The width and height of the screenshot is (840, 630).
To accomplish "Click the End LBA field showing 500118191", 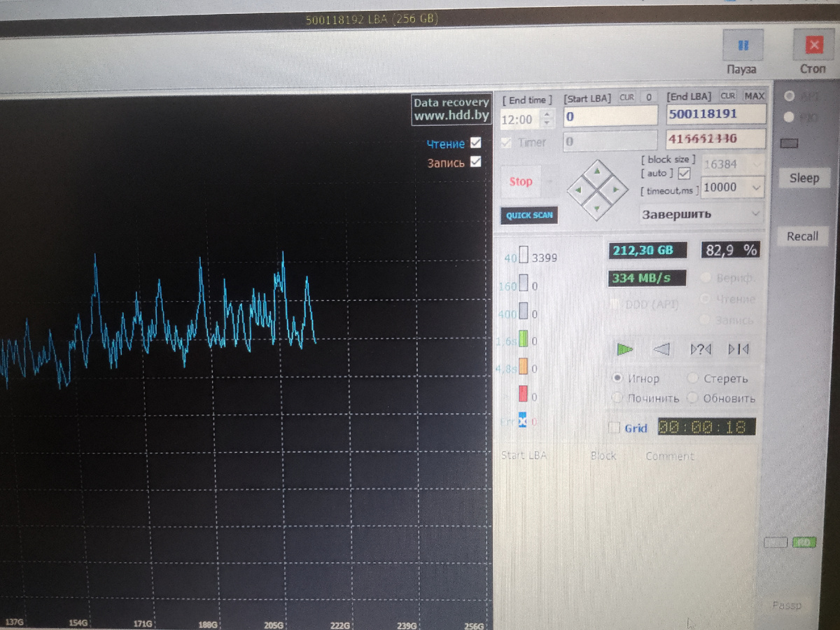I will (716, 113).
